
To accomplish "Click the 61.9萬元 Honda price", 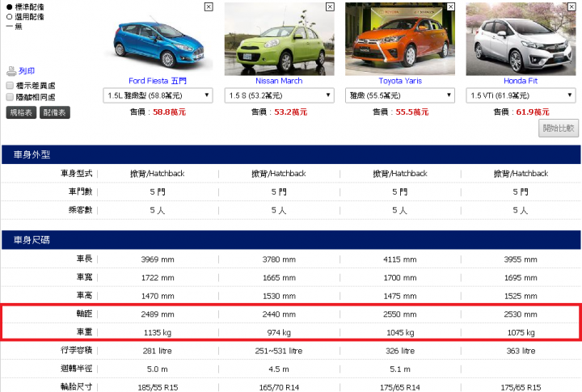I will pyautogui.click(x=533, y=112).
